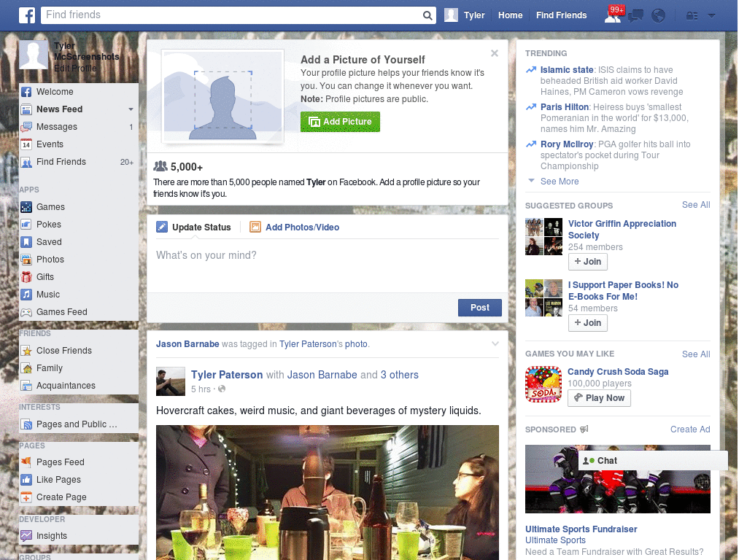Open Candy Crush Soda Saga game thumbnail
The width and height of the screenshot is (747, 560).
(x=543, y=384)
